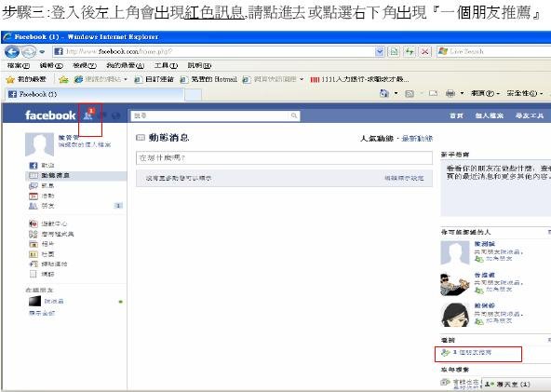The image size is (551, 392).
Task: Open the 網頁快訊圖庫 dropdown
Action: [273, 79]
